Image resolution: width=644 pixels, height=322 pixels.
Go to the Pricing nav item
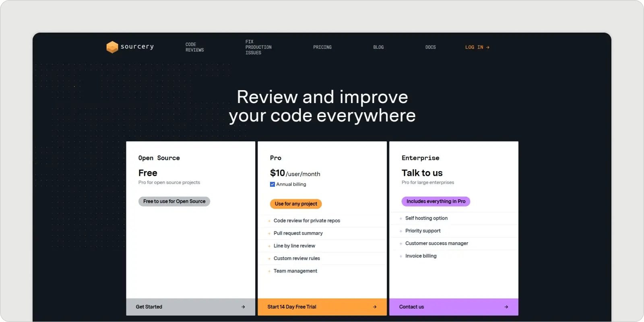coord(322,47)
